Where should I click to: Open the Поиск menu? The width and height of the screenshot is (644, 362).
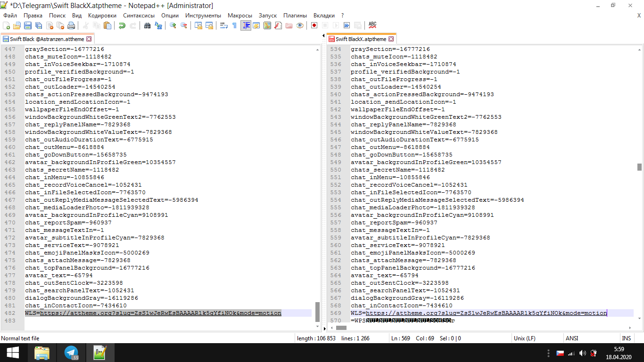click(58, 16)
